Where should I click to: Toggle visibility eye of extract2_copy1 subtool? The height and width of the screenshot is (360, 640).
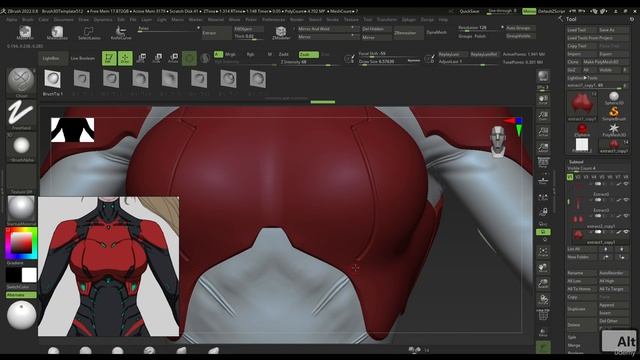[626, 216]
